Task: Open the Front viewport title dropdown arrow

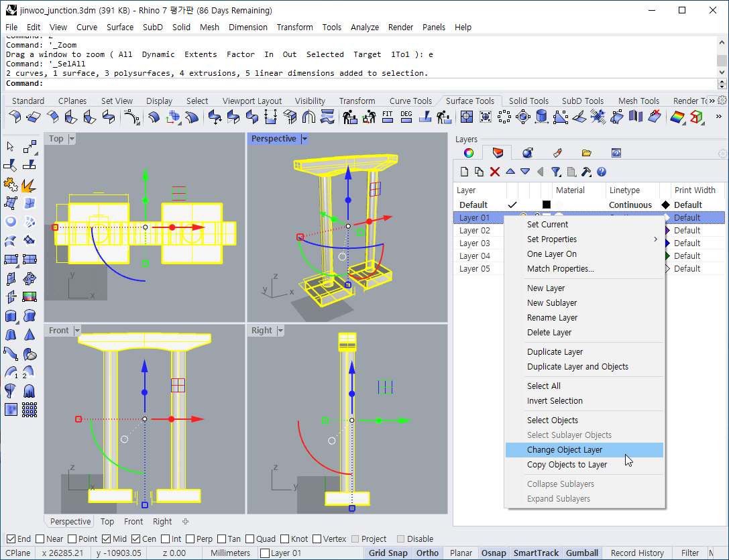Action: coord(76,330)
